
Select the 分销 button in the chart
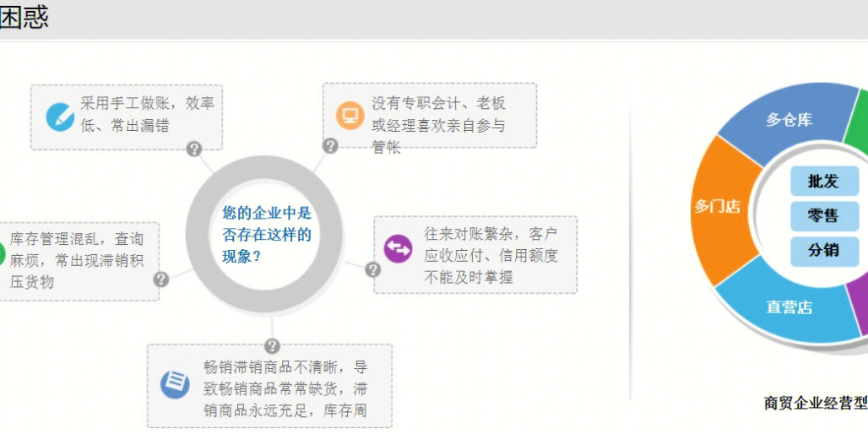point(823,251)
